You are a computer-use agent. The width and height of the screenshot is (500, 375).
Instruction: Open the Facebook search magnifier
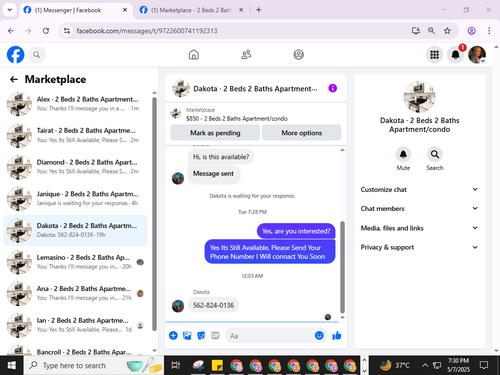(37, 55)
